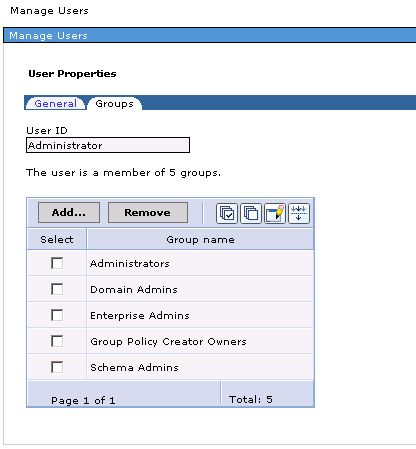
Task: Click the Remove button
Action: [148, 212]
